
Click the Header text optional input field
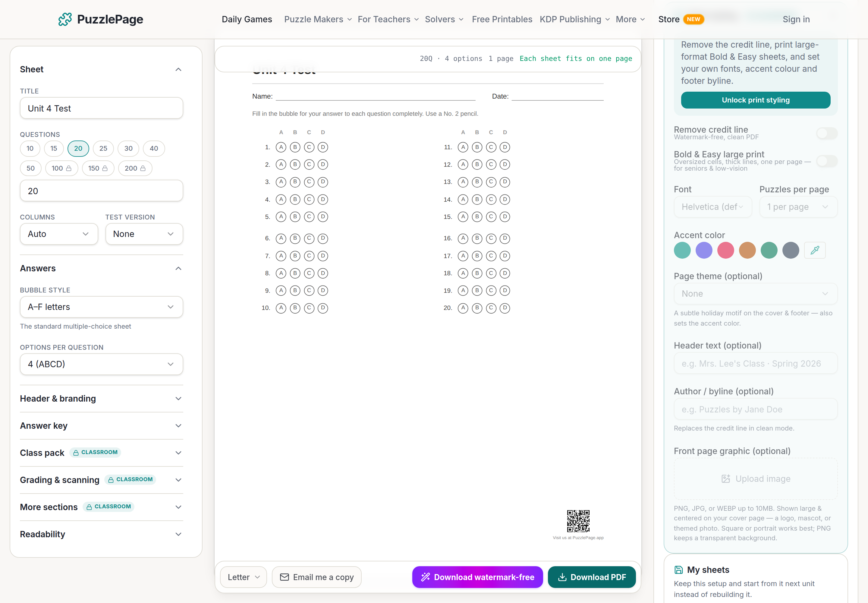click(x=756, y=364)
